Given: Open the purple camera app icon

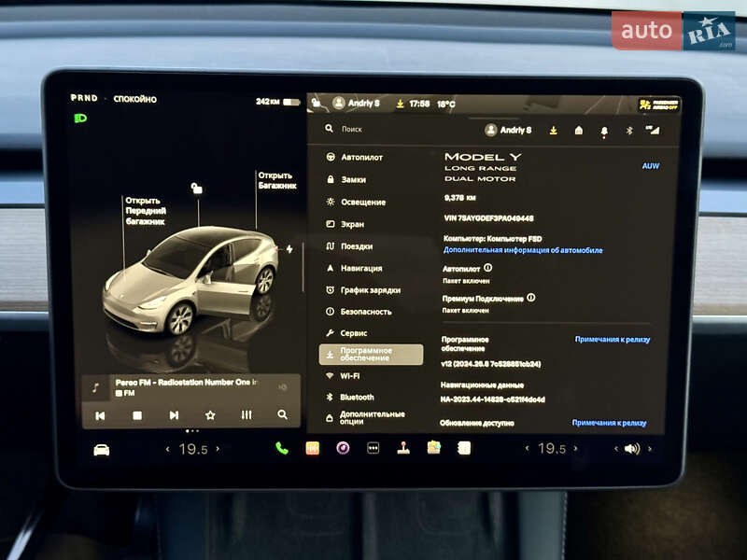Looking at the screenshot, I should pyautogui.click(x=343, y=448).
